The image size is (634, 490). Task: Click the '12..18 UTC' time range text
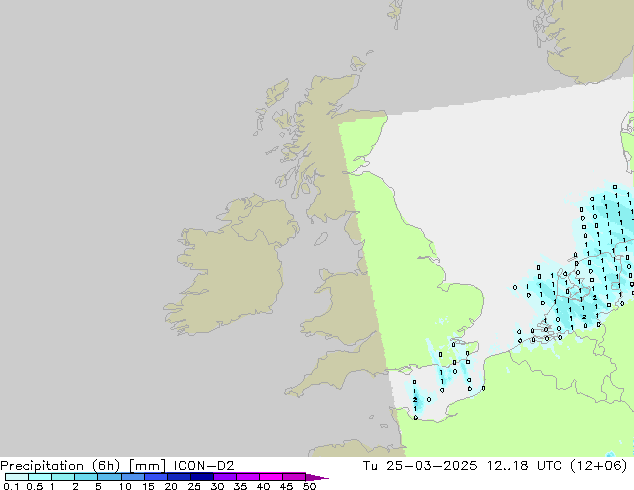coord(524,466)
